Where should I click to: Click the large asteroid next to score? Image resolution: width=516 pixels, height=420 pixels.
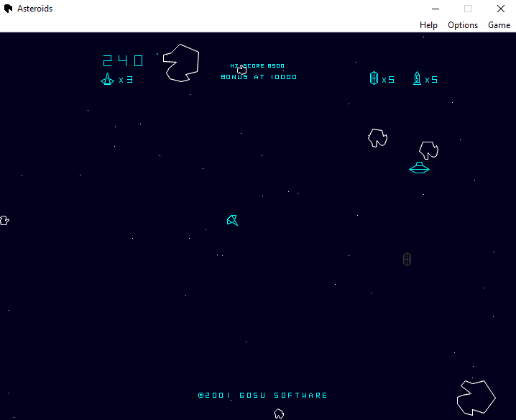click(181, 63)
